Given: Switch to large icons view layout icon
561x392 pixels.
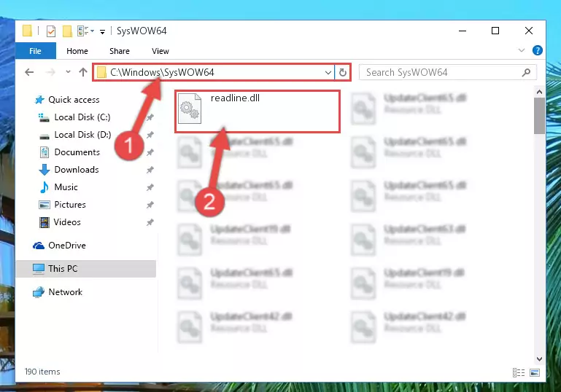Looking at the screenshot, I should 535,373.
